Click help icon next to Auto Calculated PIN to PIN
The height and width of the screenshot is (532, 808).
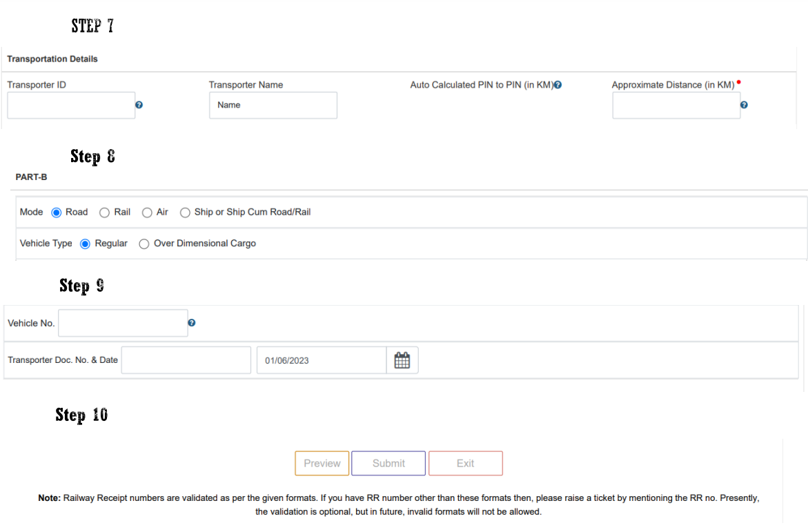coord(558,85)
